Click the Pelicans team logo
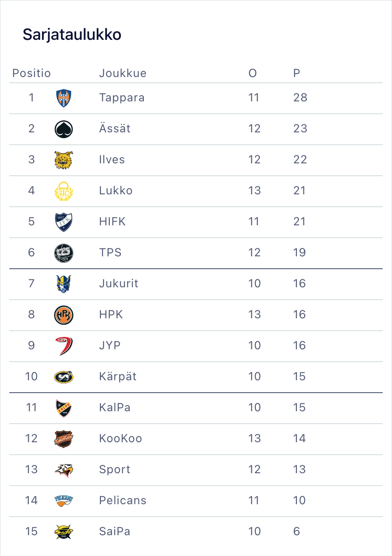This screenshot has height=556, width=392. tap(64, 501)
